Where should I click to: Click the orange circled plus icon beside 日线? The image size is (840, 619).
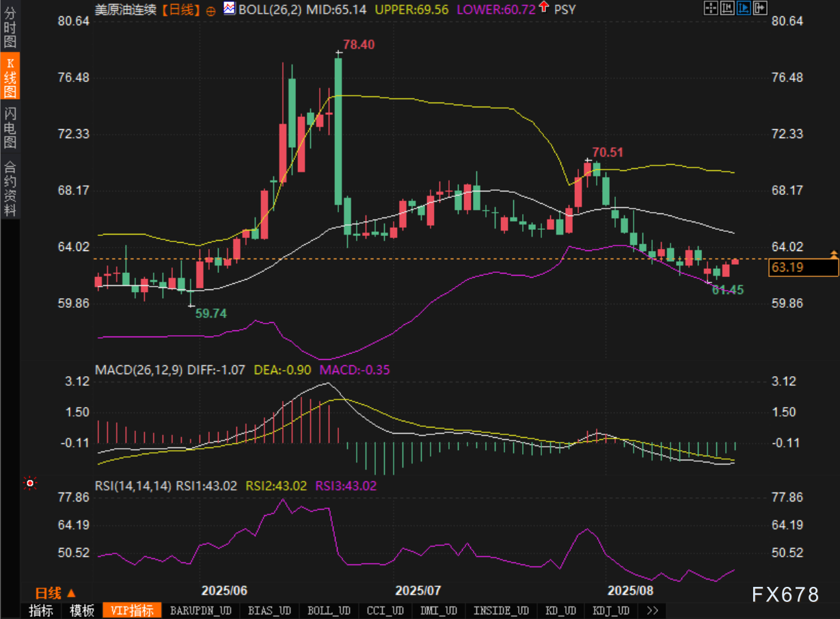[210, 10]
